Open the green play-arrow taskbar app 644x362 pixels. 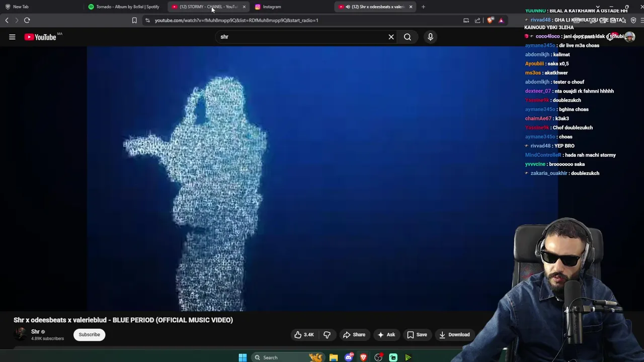(408, 357)
